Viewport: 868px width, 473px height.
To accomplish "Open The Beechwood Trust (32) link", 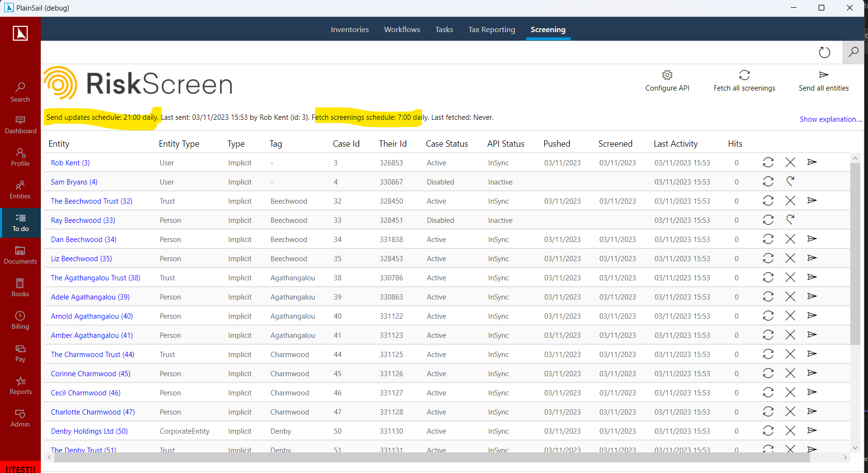I will pyautogui.click(x=92, y=201).
